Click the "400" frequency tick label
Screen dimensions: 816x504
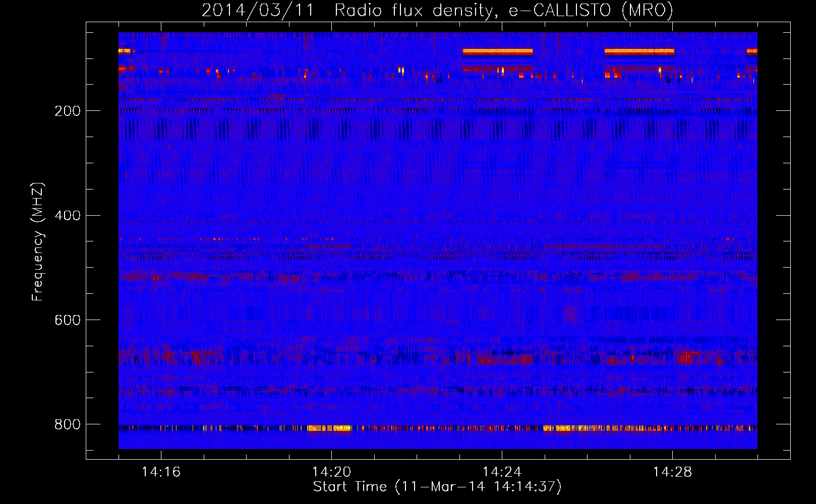click(x=68, y=216)
